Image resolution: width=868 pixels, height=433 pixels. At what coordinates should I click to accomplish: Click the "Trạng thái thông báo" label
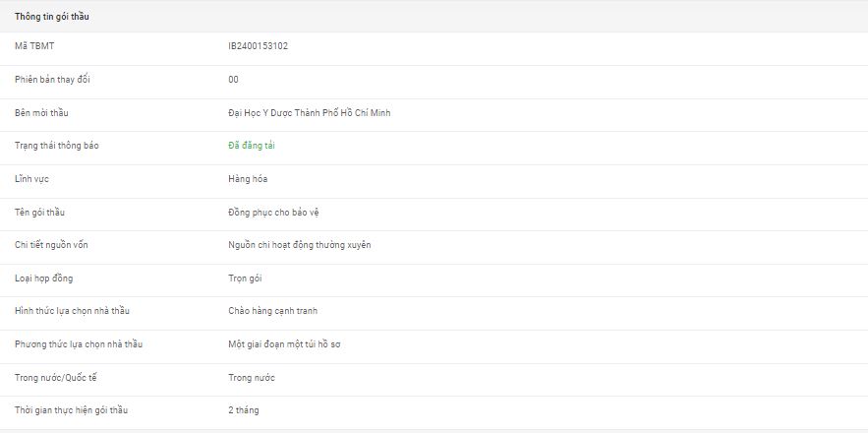click(57, 146)
